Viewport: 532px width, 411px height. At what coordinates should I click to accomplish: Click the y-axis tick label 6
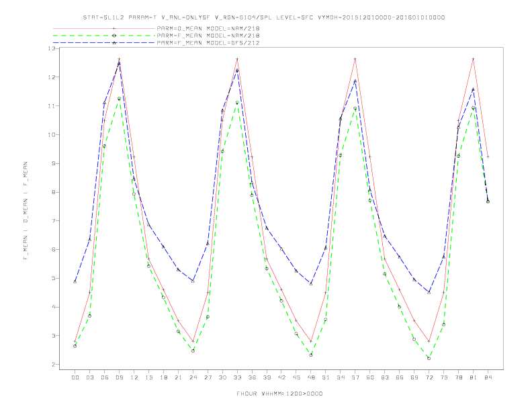pyautogui.click(x=53, y=250)
